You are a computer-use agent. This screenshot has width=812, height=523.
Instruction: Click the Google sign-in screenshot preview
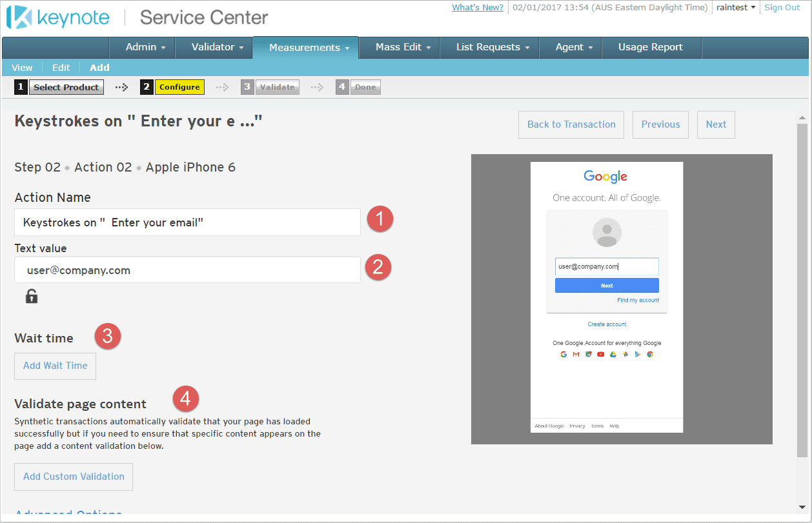[x=622, y=299]
